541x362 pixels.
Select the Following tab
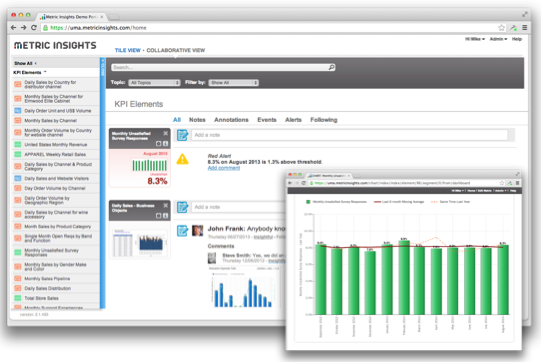point(324,120)
